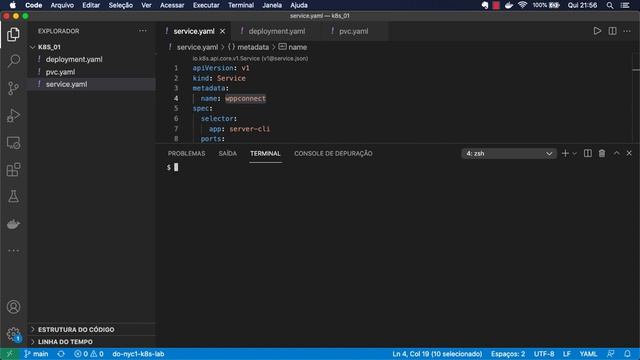Viewport: 640px width, 360px height.
Task: Split the terminal panel
Action: click(x=588, y=153)
